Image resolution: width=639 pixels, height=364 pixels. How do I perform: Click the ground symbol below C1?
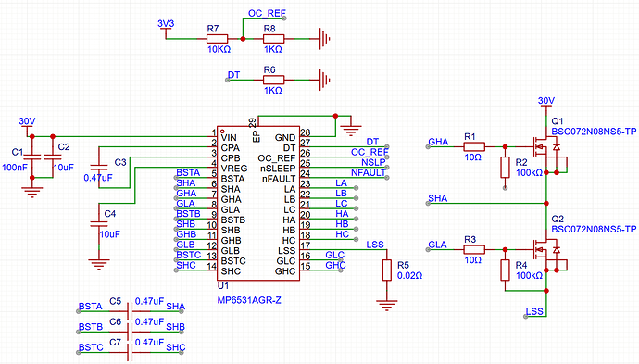pyautogui.click(x=32, y=192)
